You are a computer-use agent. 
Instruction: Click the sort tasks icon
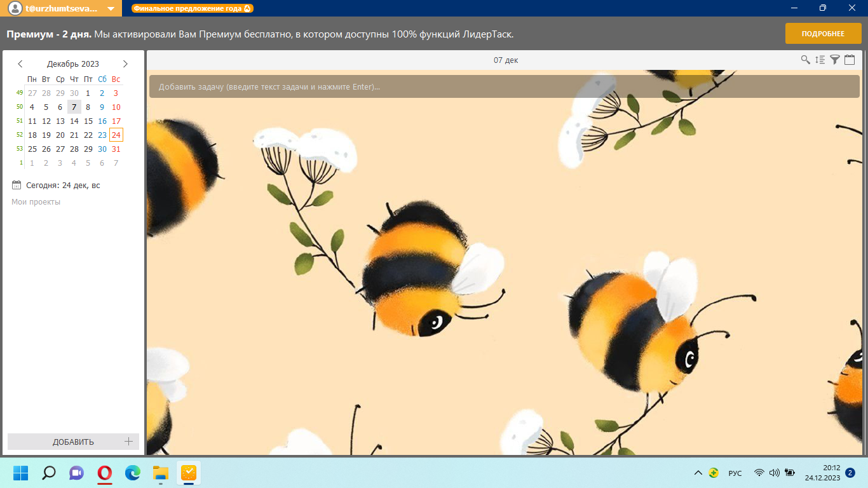[820, 60]
